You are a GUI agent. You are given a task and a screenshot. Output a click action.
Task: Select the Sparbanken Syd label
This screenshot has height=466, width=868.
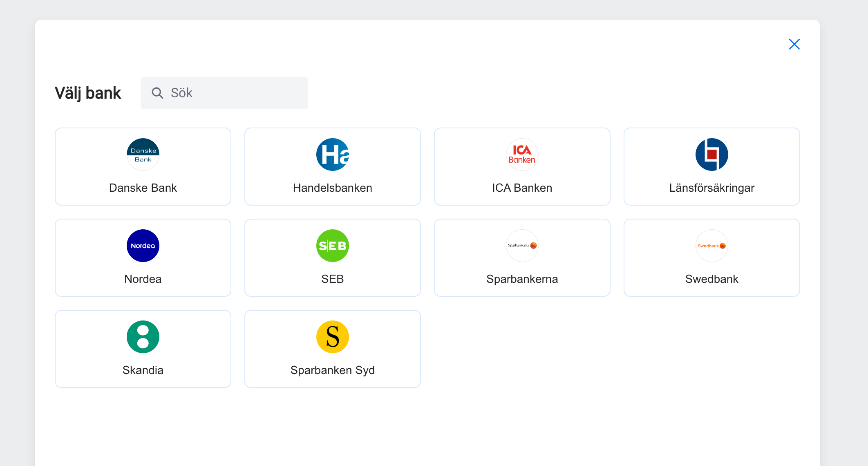point(333,370)
